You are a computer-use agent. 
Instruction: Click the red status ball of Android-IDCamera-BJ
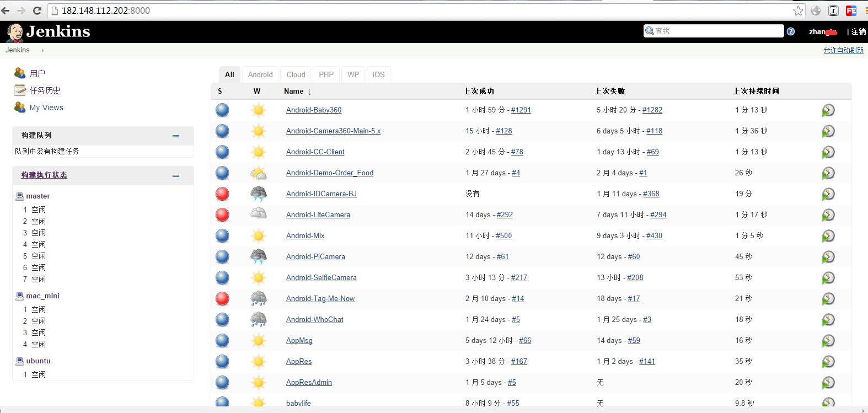point(222,194)
